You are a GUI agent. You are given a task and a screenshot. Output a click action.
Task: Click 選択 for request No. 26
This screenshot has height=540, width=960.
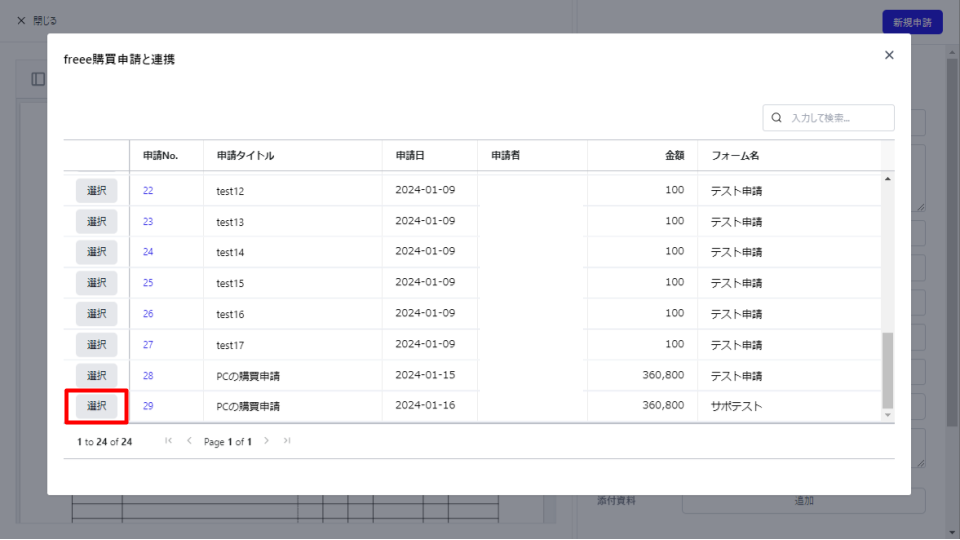coord(97,313)
